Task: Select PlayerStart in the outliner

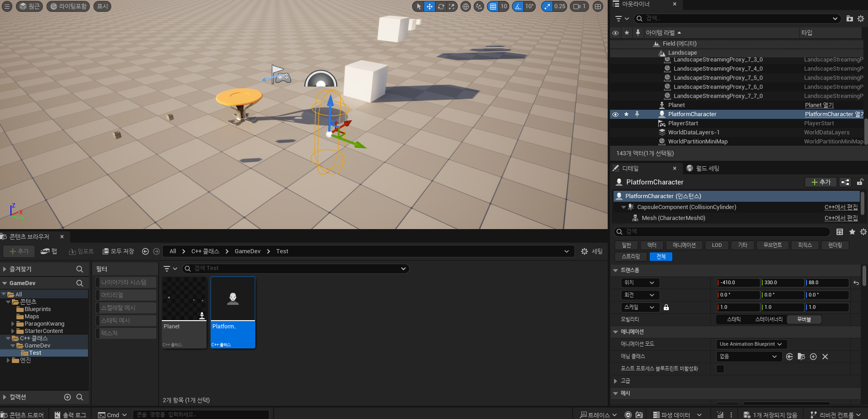Action: pyautogui.click(x=683, y=123)
